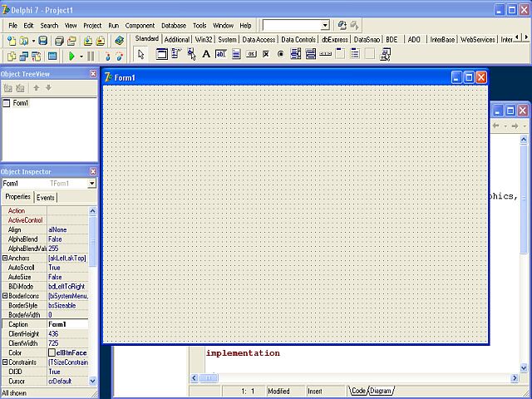Select the Button (OK) component icon
The height and width of the screenshot is (399, 532).
250,54
